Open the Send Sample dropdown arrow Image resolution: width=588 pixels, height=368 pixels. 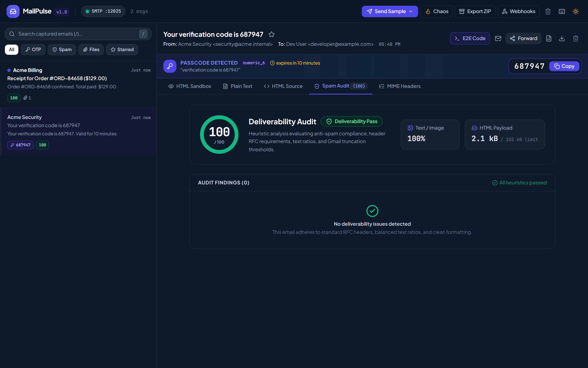[x=411, y=11]
